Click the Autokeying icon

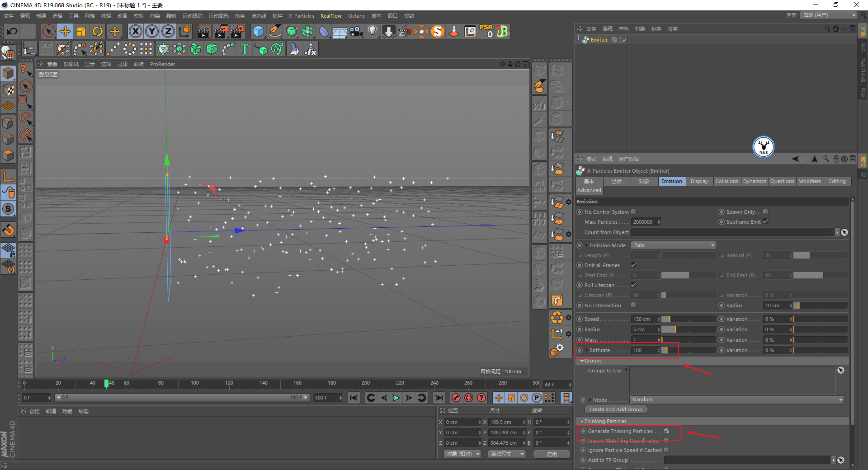click(469, 398)
